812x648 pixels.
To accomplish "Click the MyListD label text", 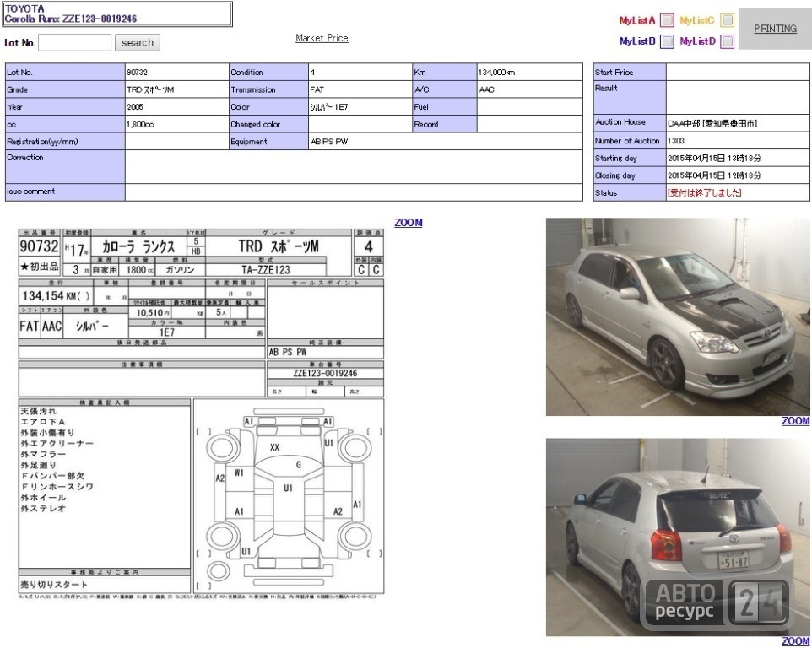I will [x=697, y=40].
